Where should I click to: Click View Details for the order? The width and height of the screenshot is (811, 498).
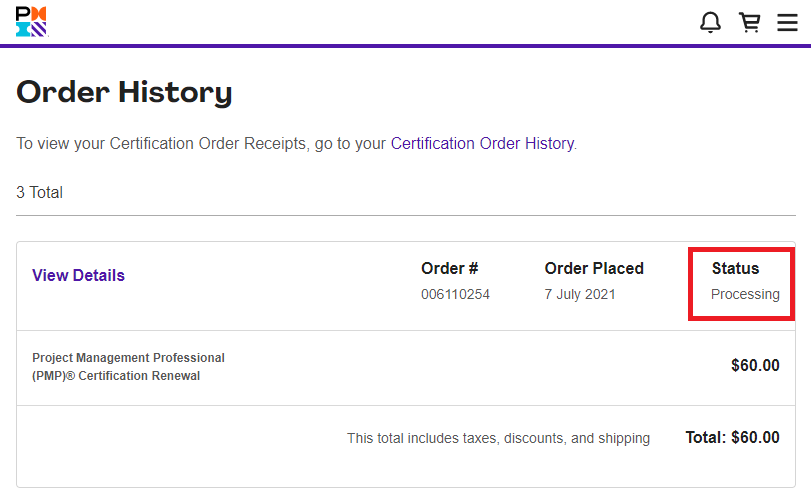pos(78,275)
